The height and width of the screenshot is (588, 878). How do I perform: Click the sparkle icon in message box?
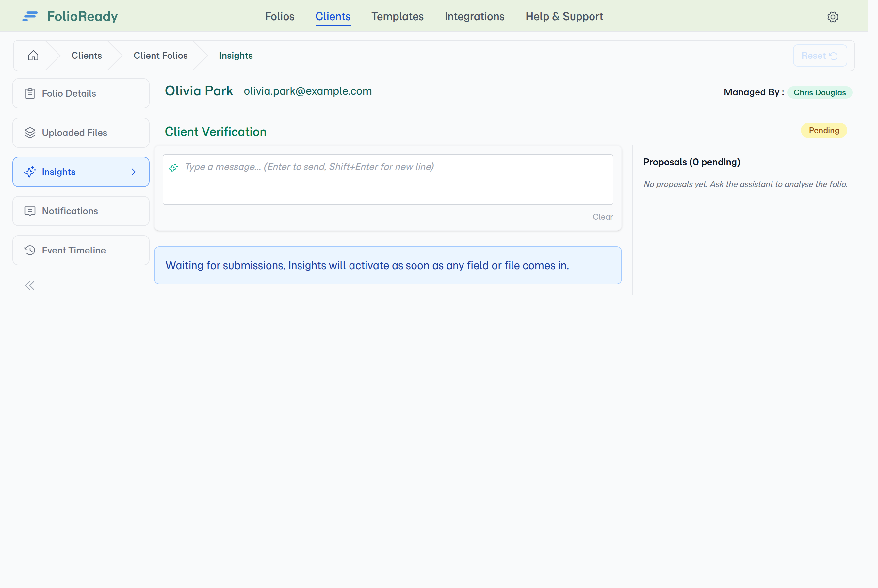173,168
